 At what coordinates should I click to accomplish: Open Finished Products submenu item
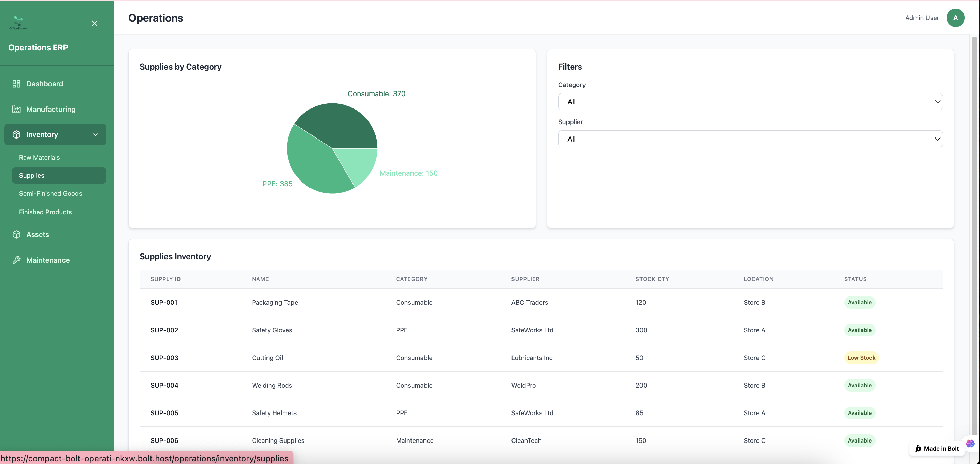(x=45, y=212)
